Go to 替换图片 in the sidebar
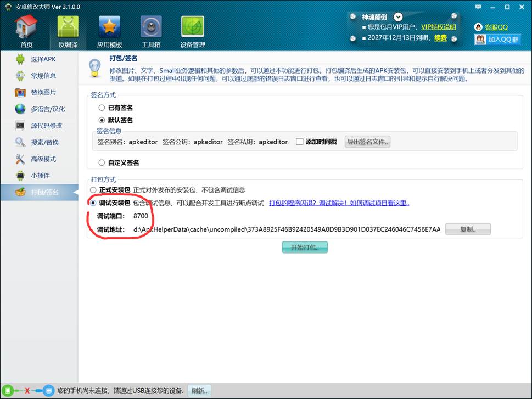Screen dimensions: 532x399 click(x=40, y=92)
